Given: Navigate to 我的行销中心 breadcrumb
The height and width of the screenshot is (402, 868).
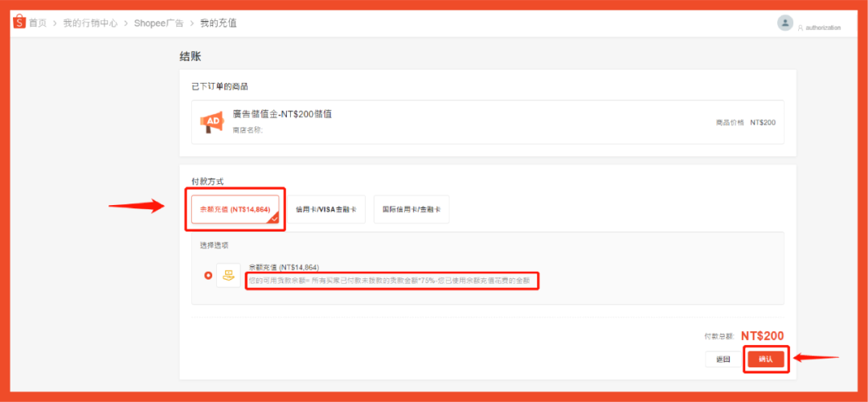Looking at the screenshot, I should 90,23.
